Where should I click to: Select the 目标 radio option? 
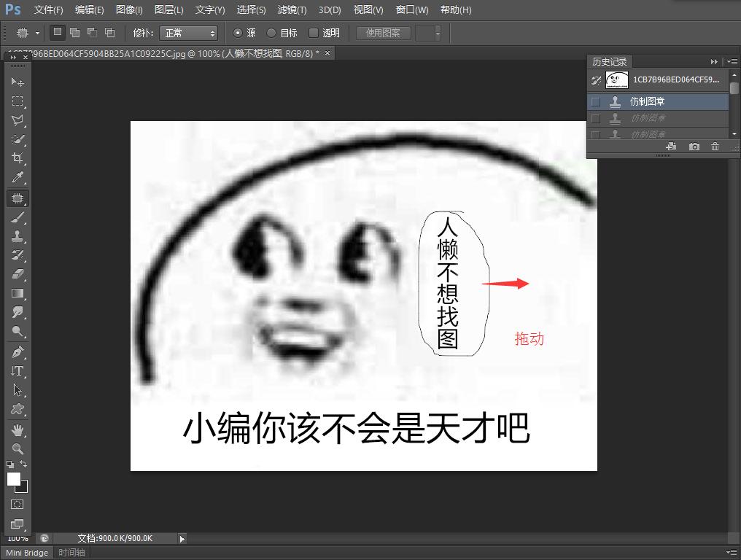pos(272,33)
